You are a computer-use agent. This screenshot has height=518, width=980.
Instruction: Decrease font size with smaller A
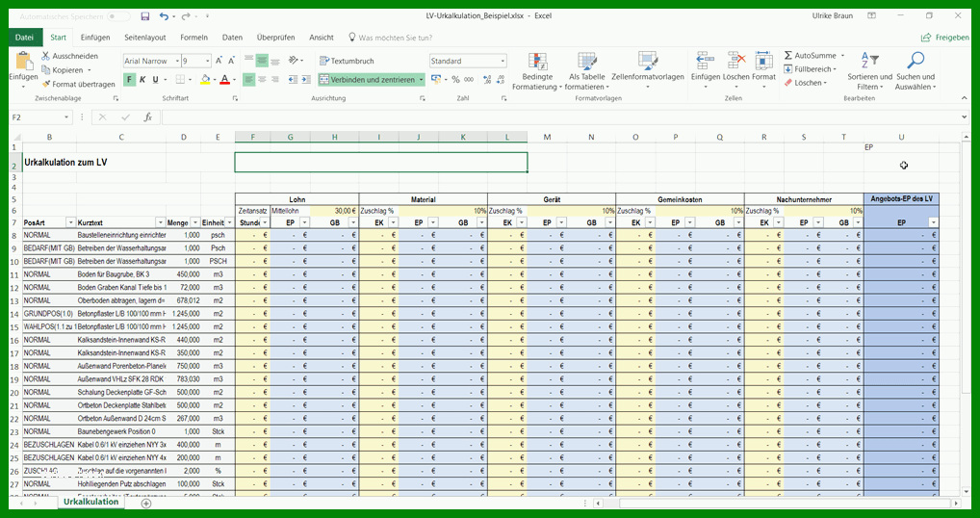(x=231, y=62)
